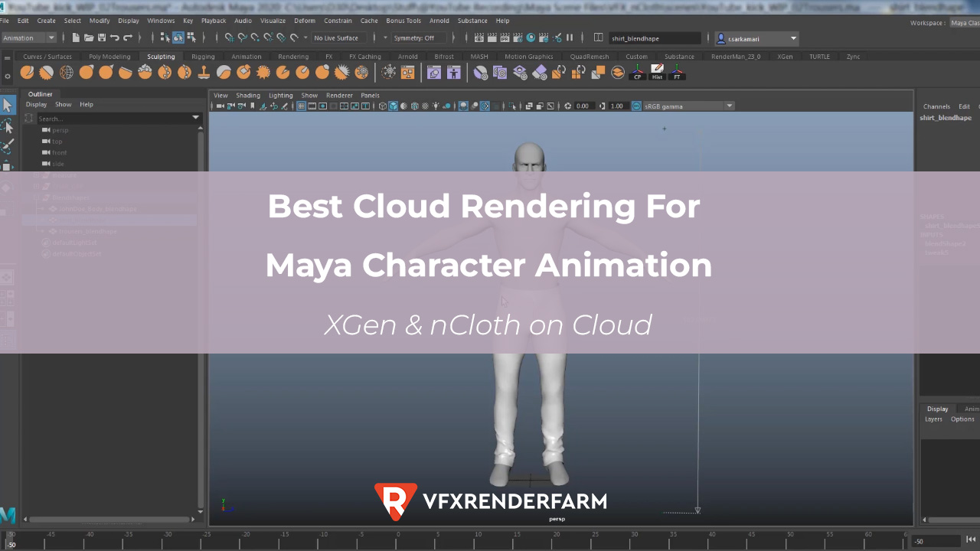
Task: Select the Smooth sculpting tool
Action: pyautogui.click(x=47, y=72)
